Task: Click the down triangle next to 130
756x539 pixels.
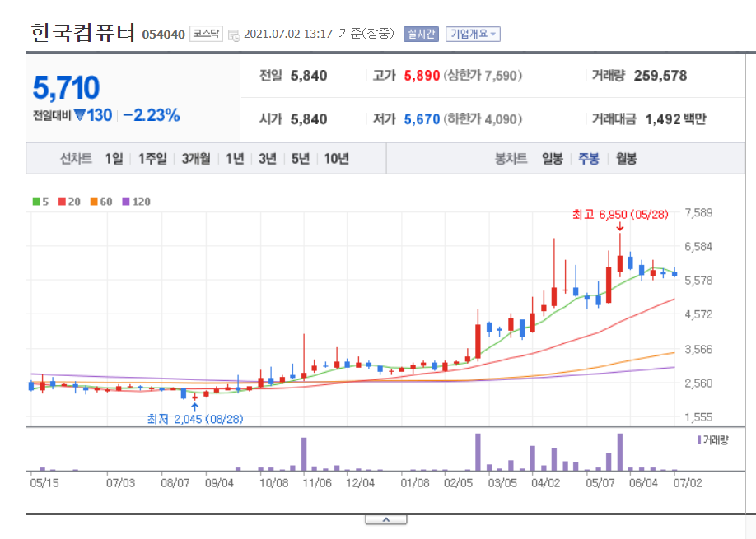Action: click(80, 114)
